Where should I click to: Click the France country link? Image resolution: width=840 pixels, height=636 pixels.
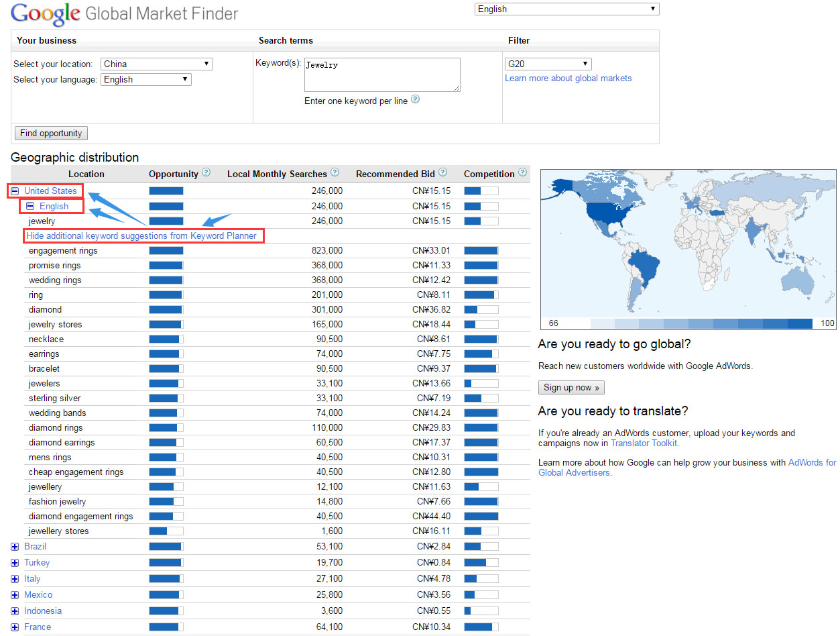click(38, 627)
